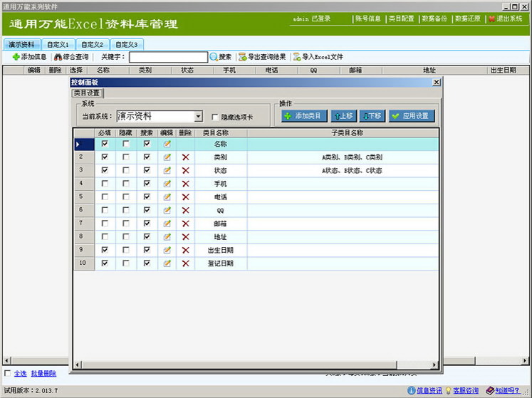The height and width of the screenshot is (398, 532).
Task: Delete the 地址 category with red X
Action: tap(186, 236)
